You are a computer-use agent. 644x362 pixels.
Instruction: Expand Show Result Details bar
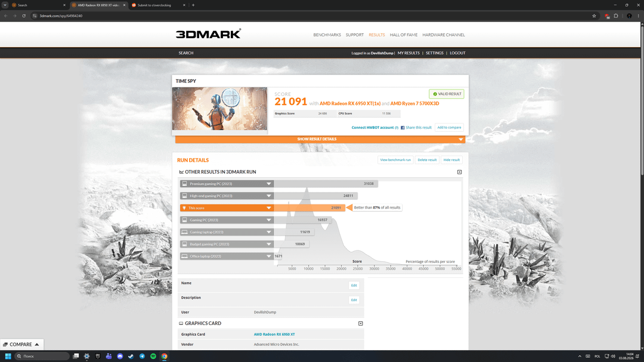320,140
